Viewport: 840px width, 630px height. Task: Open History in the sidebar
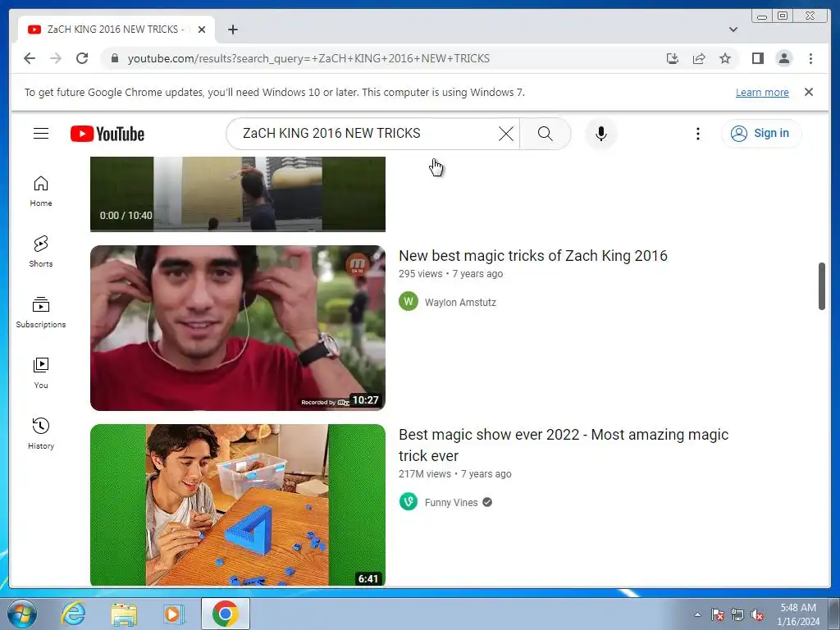pos(41,434)
